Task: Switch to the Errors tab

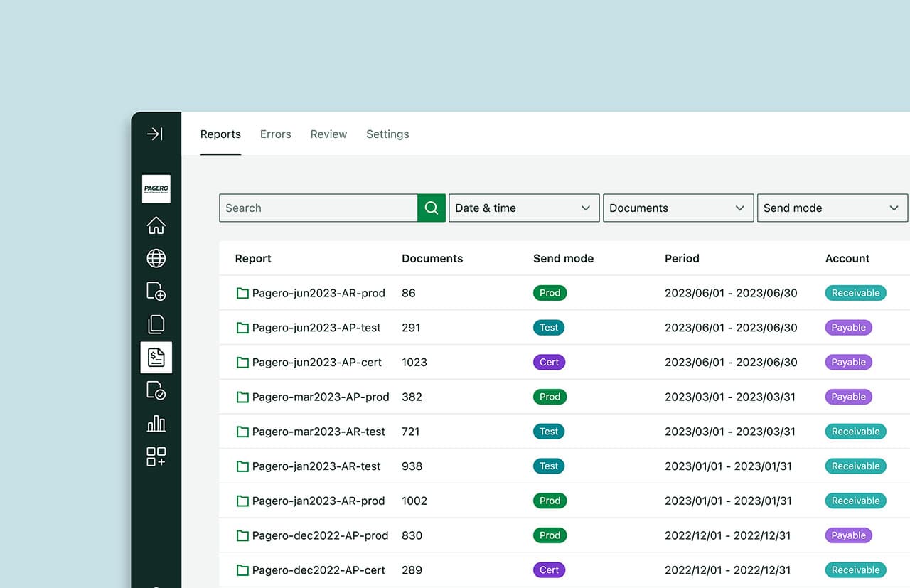Action: tap(276, 134)
